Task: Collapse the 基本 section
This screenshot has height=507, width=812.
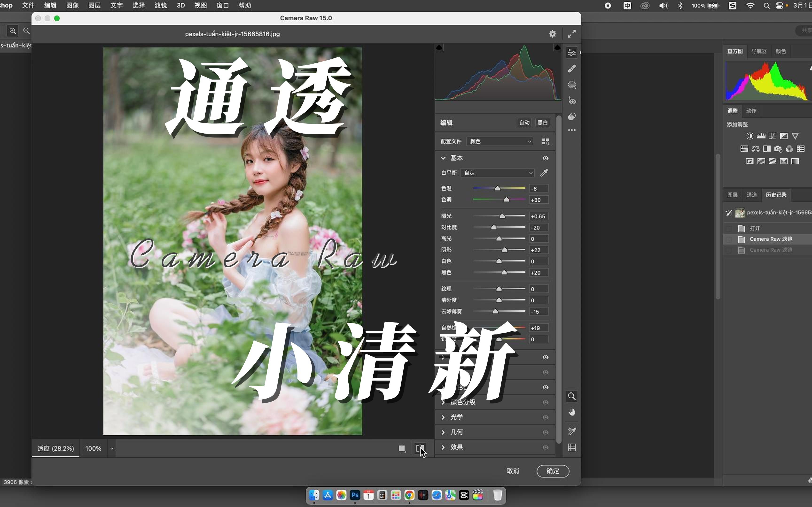Action: point(443,158)
